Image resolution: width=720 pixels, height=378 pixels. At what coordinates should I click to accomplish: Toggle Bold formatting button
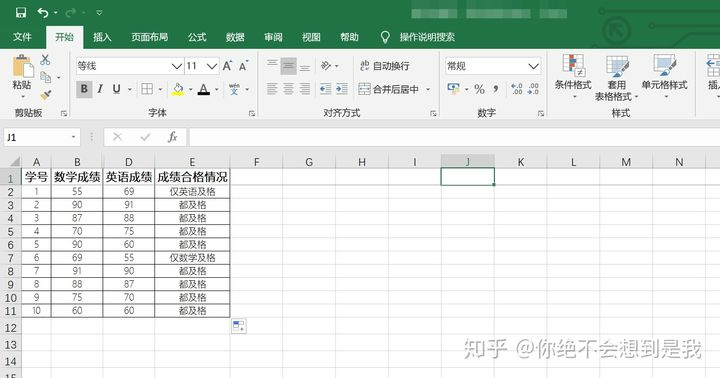pyautogui.click(x=84, y=89)
